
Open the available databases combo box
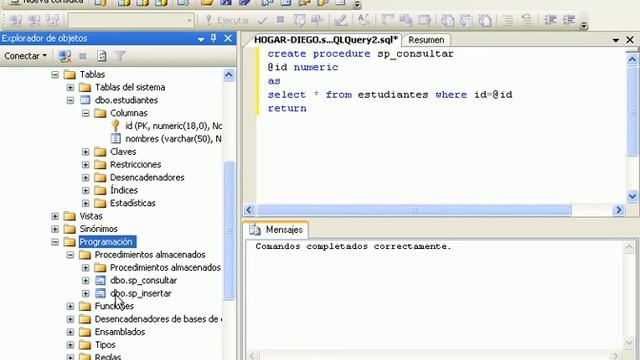coord(131,20)
